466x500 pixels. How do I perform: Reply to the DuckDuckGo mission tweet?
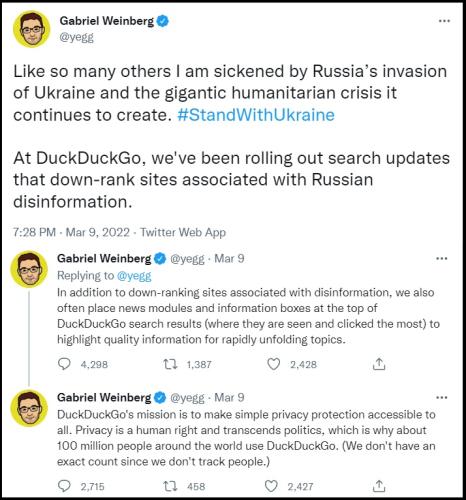[64, 486]
